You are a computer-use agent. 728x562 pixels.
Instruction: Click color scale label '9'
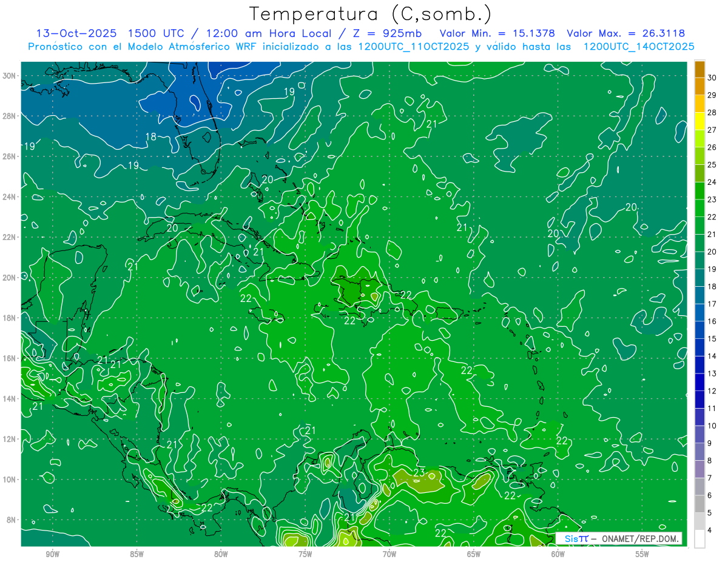[x=710, y=443]
